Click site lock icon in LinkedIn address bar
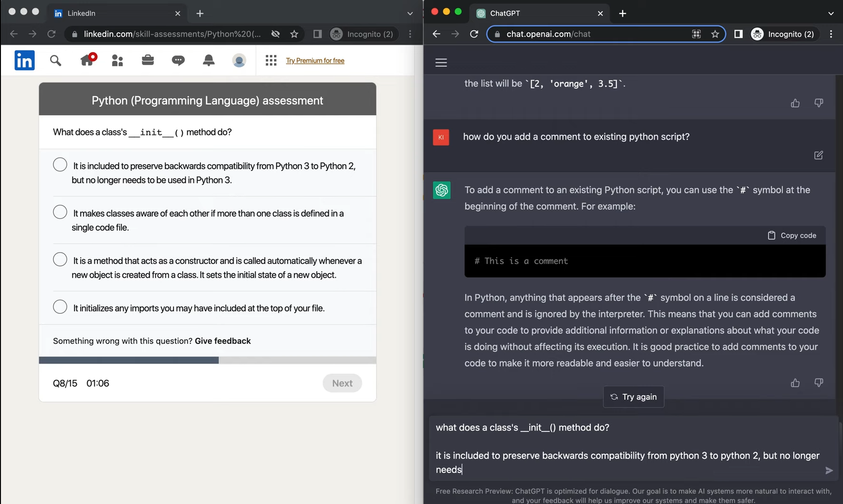Screen dimensions: 843x504 74,34
